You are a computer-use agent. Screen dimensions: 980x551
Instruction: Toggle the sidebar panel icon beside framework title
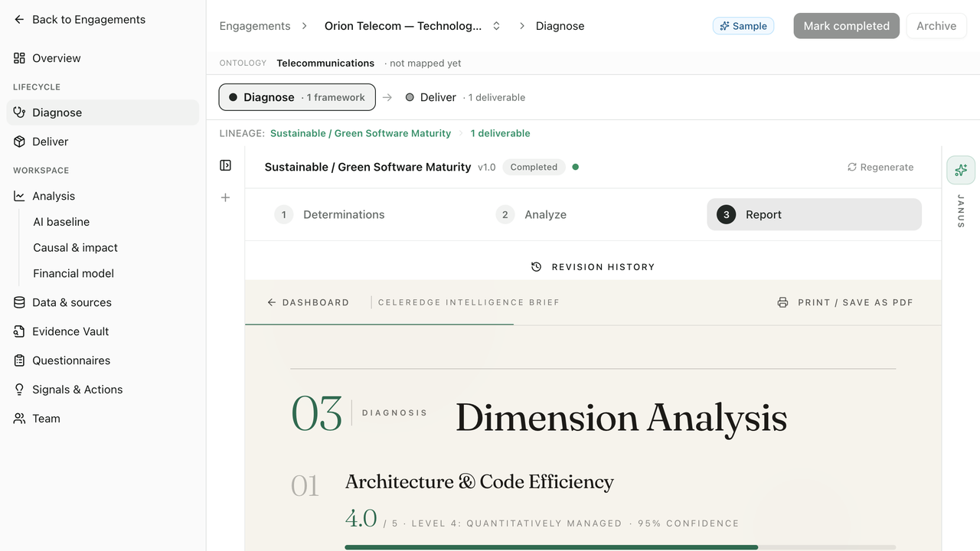click(225, 165)
